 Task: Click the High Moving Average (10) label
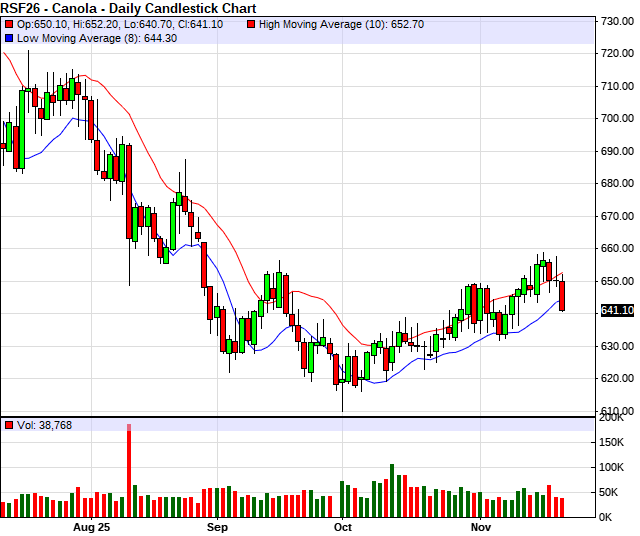coord(329,22)
